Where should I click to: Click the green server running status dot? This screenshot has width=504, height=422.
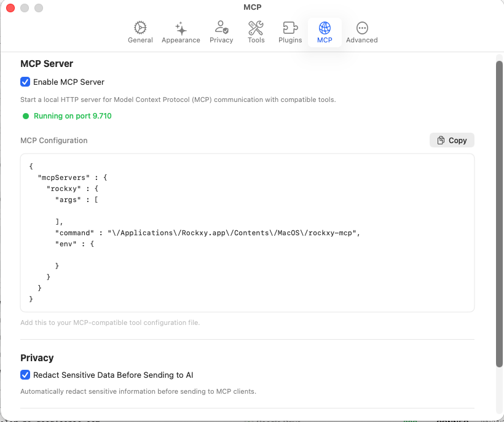pyautogui.click(x=25, y=115)
